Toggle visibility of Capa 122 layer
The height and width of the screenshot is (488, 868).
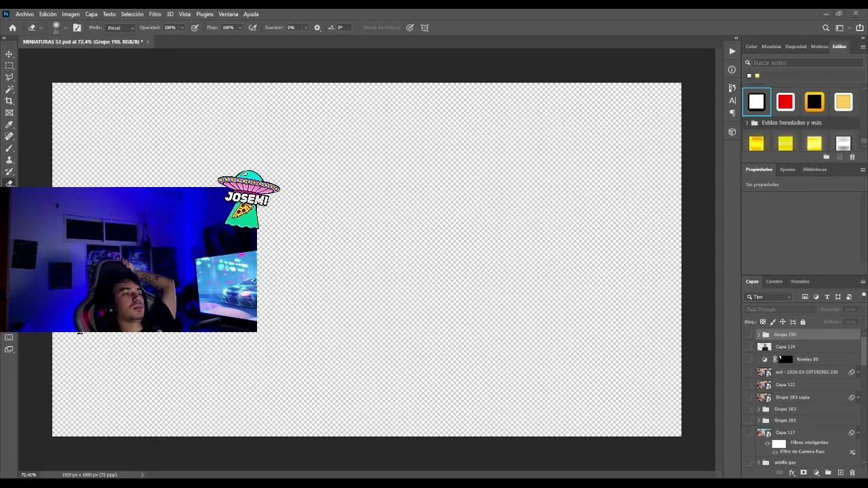(749, 385)
